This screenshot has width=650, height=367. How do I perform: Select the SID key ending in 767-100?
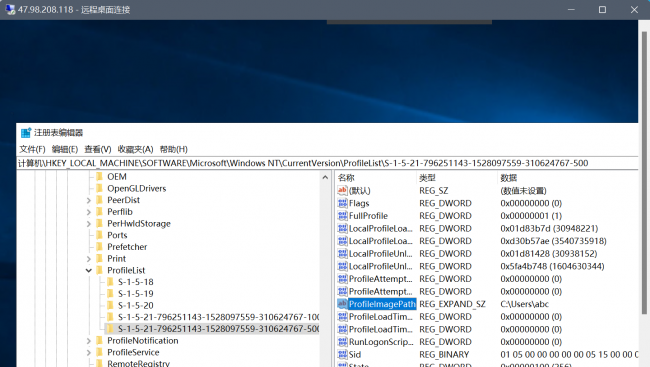click(218, 317)
